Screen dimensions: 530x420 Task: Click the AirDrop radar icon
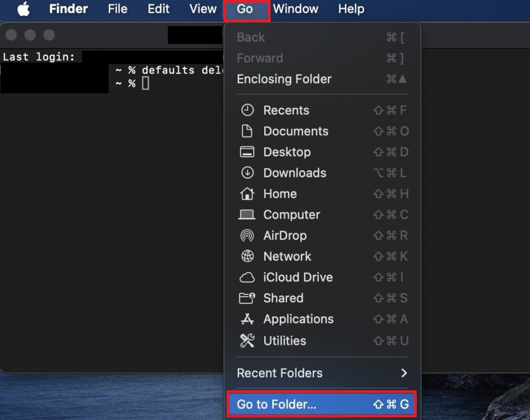pyautogui.click(x=247, y=236)
